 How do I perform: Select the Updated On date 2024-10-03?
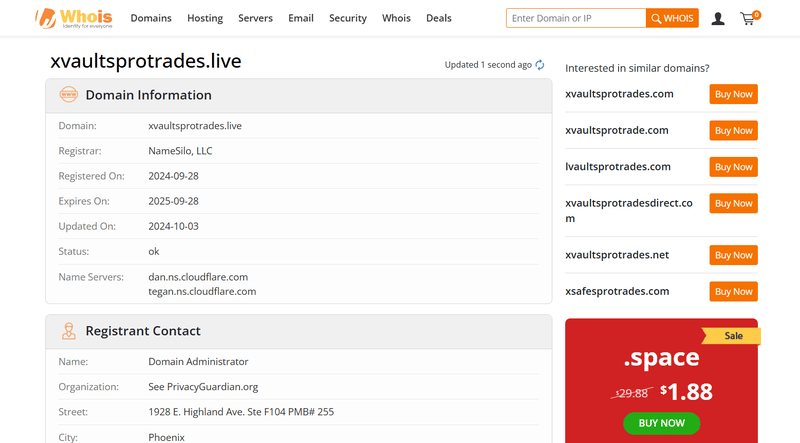pos(173,226)
